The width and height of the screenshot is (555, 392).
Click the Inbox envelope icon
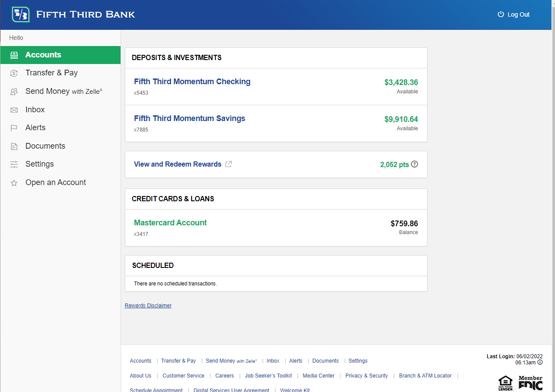tap(14, 110)
